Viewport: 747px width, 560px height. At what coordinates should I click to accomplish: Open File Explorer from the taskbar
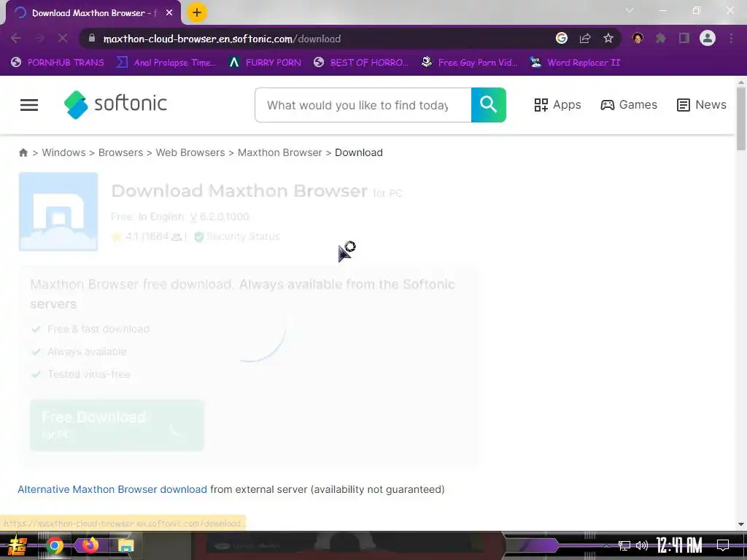point(125,545)
